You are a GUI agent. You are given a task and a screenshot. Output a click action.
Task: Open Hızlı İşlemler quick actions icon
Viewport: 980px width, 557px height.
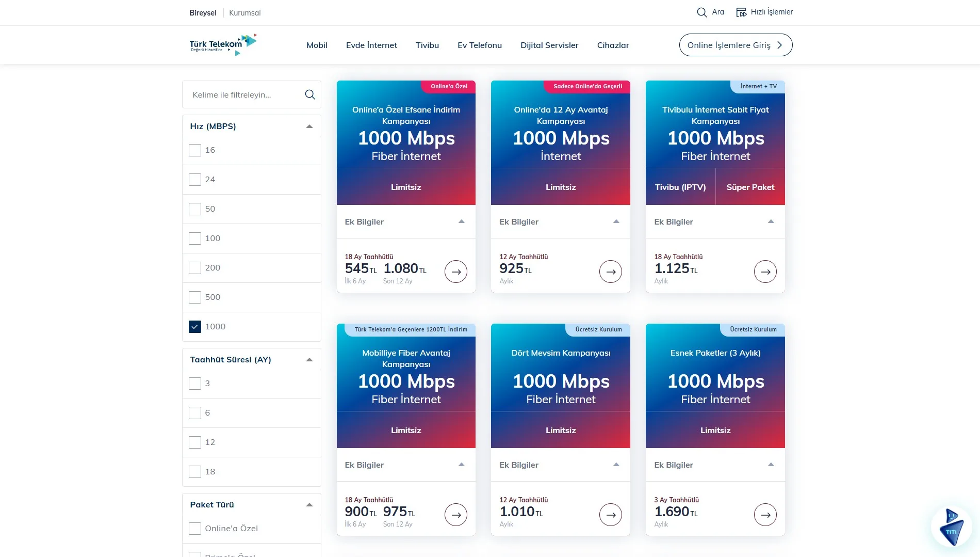tap(741, 12)
